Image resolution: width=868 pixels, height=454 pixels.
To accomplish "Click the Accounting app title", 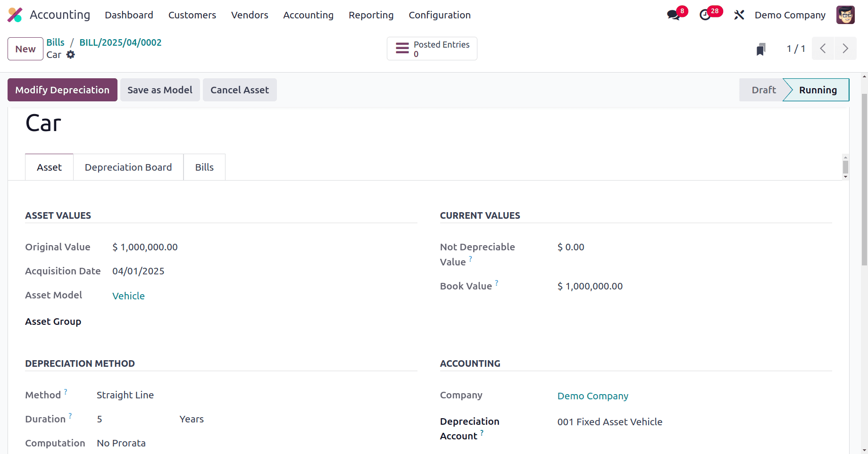I will coord(60,15).
